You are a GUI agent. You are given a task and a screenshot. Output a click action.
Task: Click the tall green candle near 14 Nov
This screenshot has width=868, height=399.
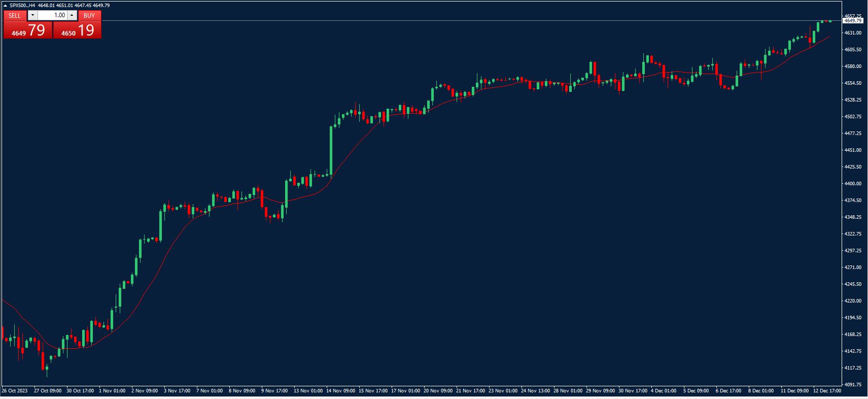(x=331, y=150)
